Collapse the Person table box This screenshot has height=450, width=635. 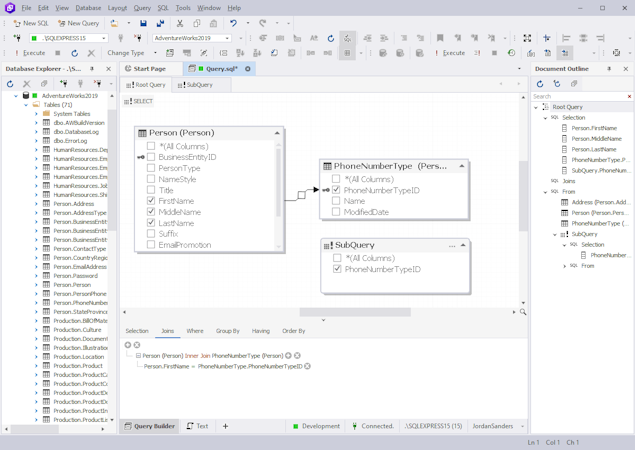(277, 133)
